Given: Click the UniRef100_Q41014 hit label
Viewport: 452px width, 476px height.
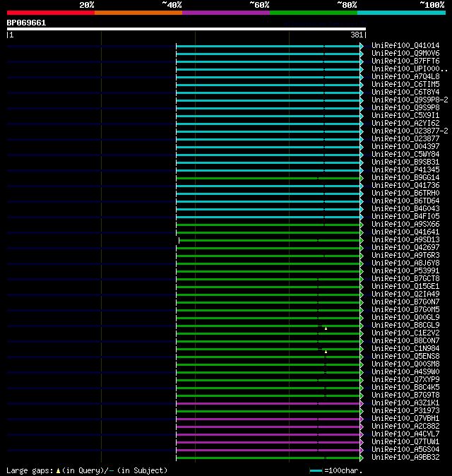Looking at the screenshot, I should tap(405, 45).
